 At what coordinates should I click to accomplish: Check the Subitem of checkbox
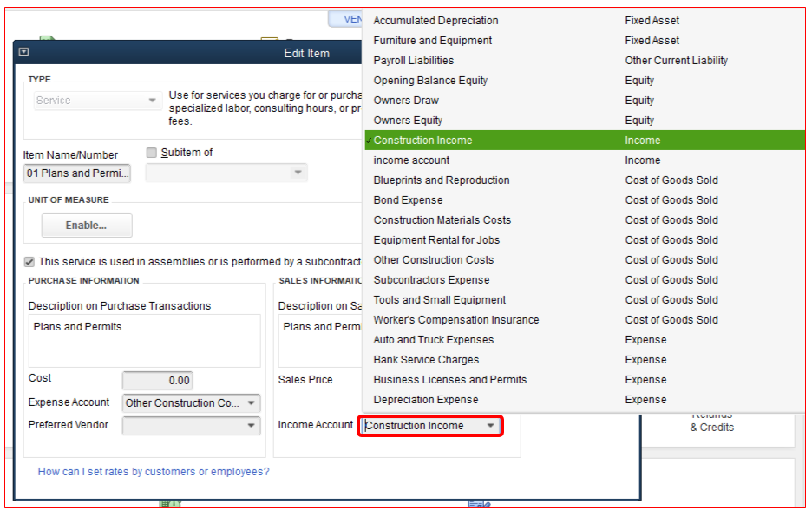[x=151, y=152]
